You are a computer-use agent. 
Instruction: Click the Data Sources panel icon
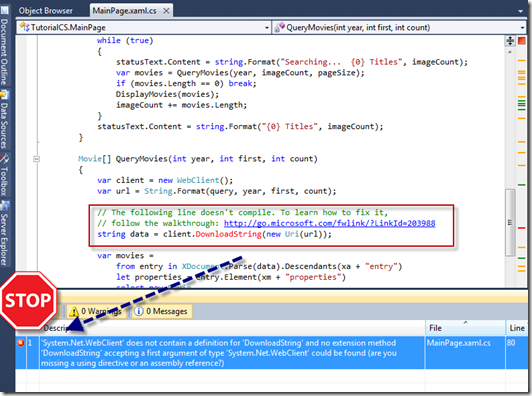(x=4, y=95)
